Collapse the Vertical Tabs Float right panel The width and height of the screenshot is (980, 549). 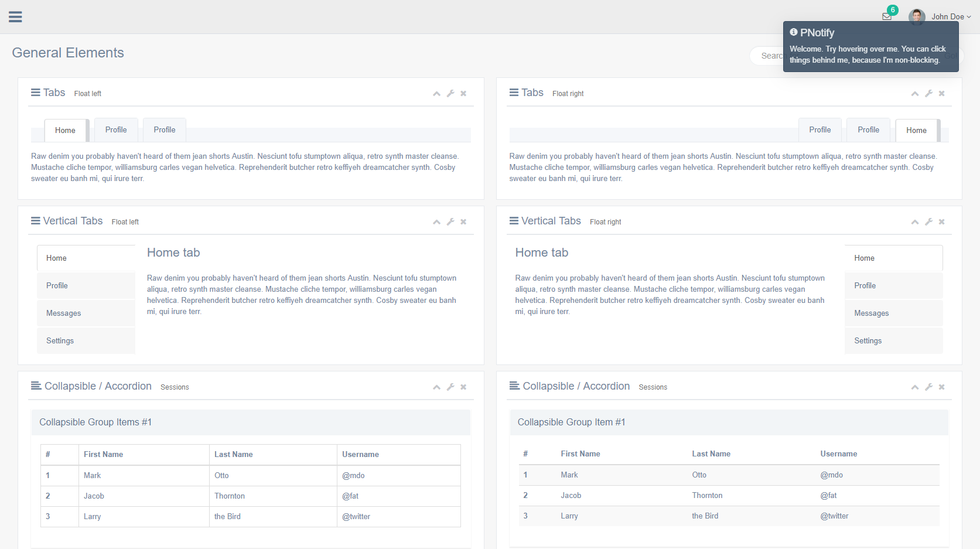(915, 222)
